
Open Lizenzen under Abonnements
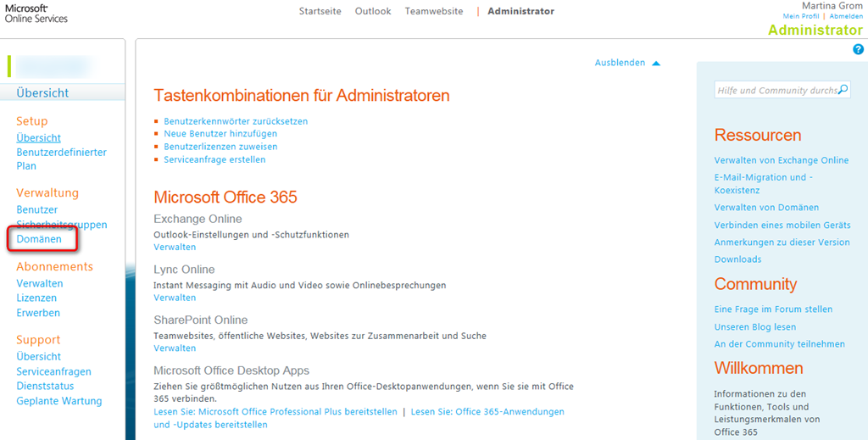(36, 298)
